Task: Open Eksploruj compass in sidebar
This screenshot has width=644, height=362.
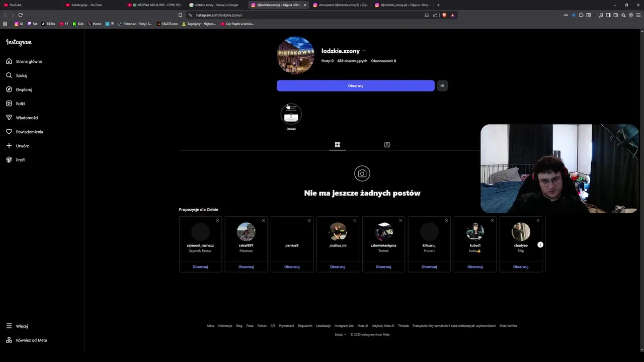Action: (x=19, y=89)
